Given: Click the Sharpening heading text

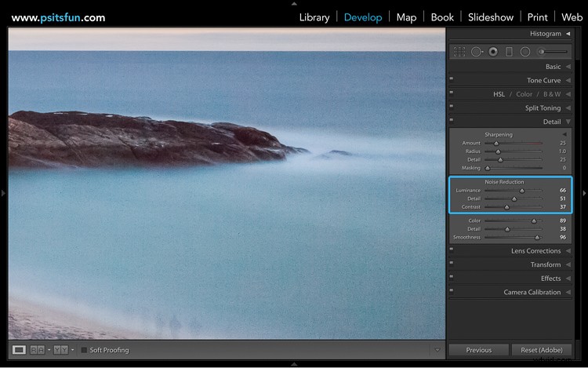Looking at the screenshot, I should tap(499, 135).
